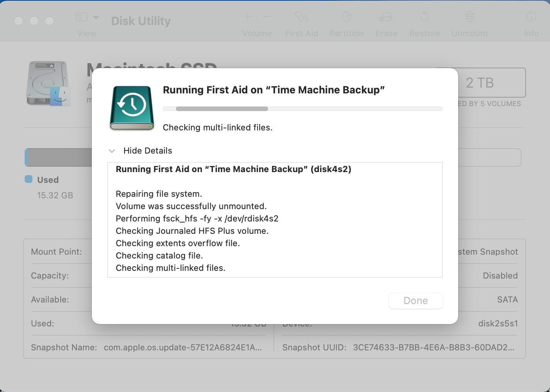
Task: Run First Aid stethoscope toolbar icon
Action: click(x=301, y=17)
